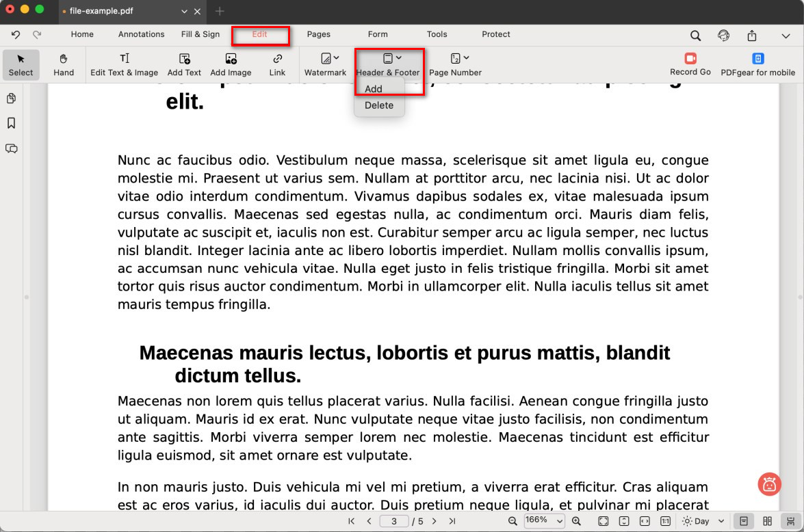Open the page thumbnails sidebar panel
The image size is (804, 532).
[11, 98]
